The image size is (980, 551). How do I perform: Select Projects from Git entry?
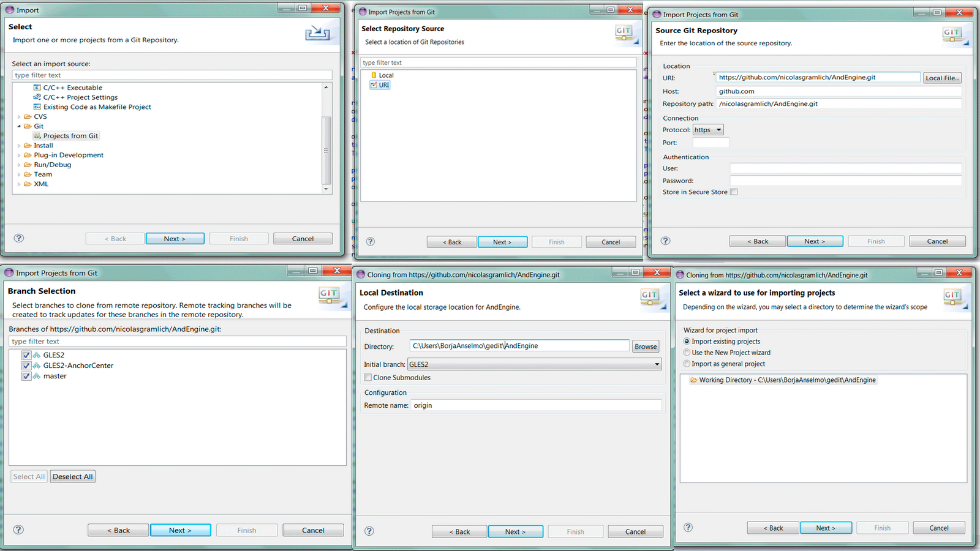[66, 136]
